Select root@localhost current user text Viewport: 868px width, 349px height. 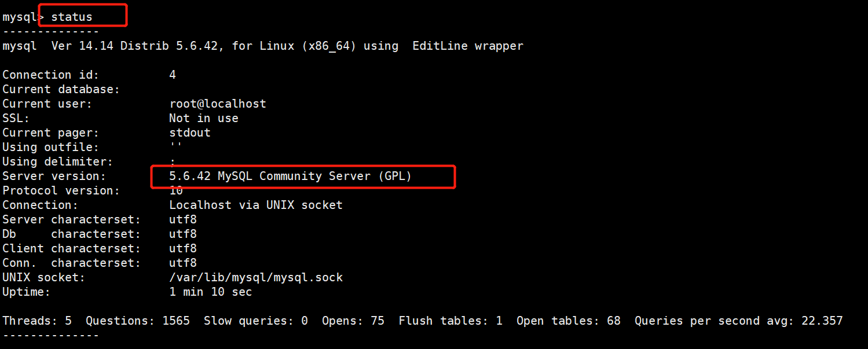tap(218, 103)
